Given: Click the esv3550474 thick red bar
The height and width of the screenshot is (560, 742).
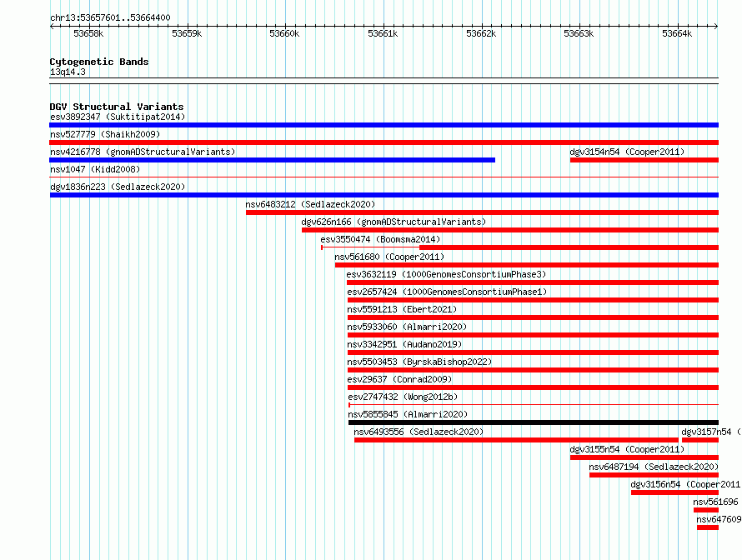Looking at the screenshot, I should point(569,247).
